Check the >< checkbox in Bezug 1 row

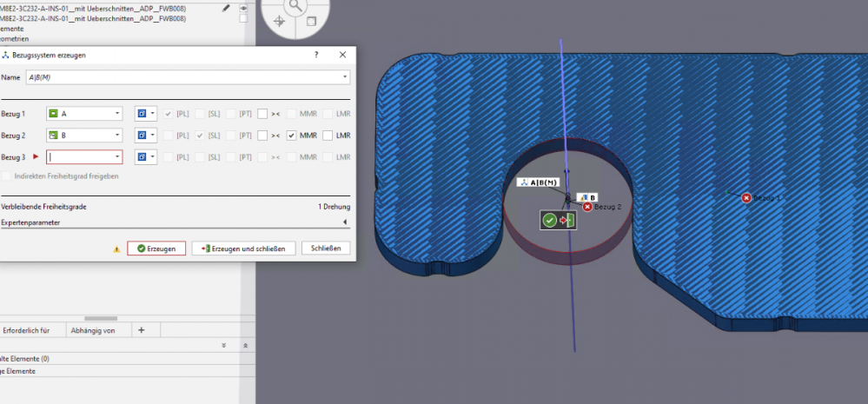coord(262,114)
